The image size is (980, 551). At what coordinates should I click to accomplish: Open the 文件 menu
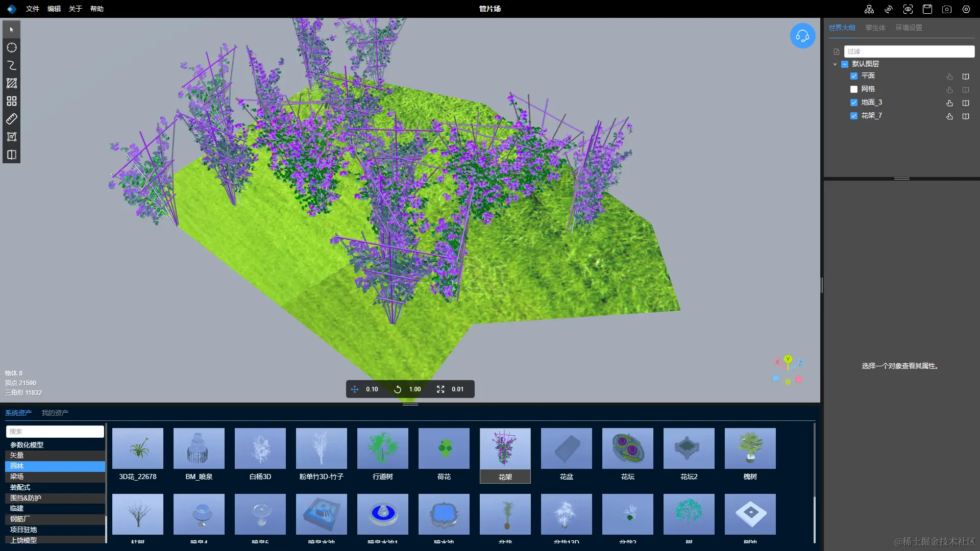(33, 9)
